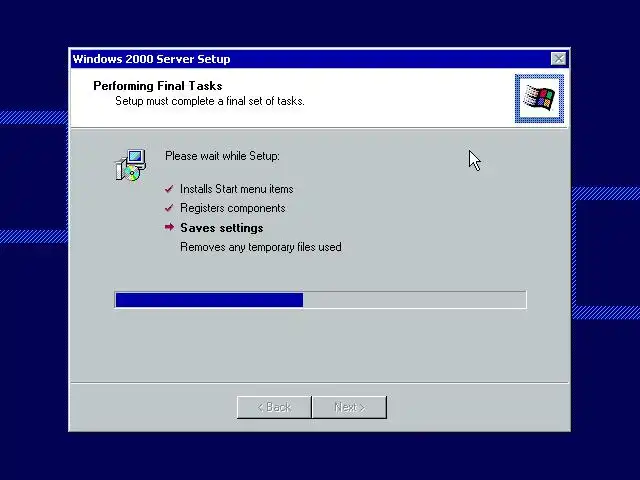The height and width of the screenshot is (480, 640).
Task: Click the 'Please wait while Setup:' text
Action: click(222, 156)
